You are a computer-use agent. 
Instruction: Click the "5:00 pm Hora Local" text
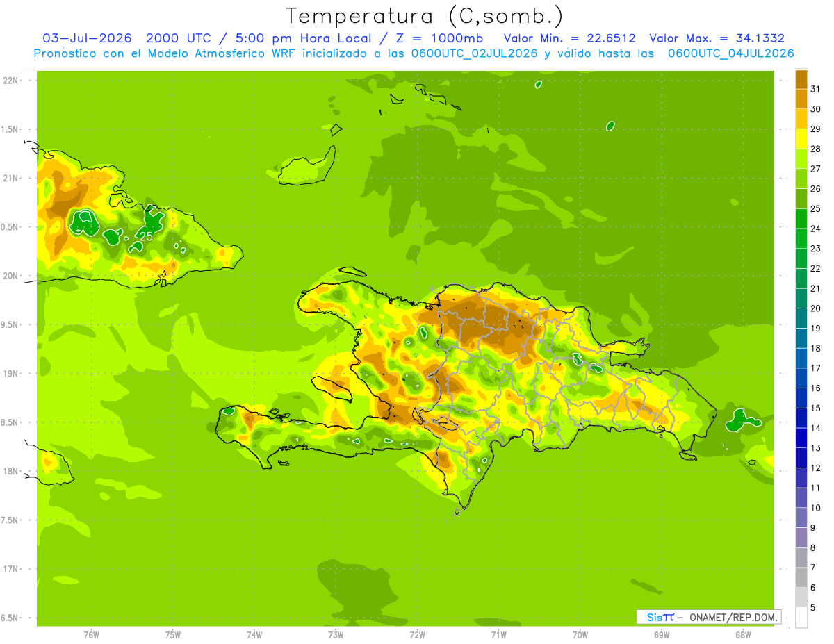pos(302,38)
